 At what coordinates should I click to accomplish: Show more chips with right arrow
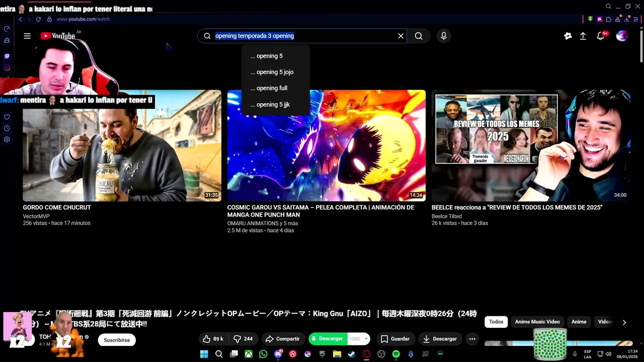click(624, 322)
